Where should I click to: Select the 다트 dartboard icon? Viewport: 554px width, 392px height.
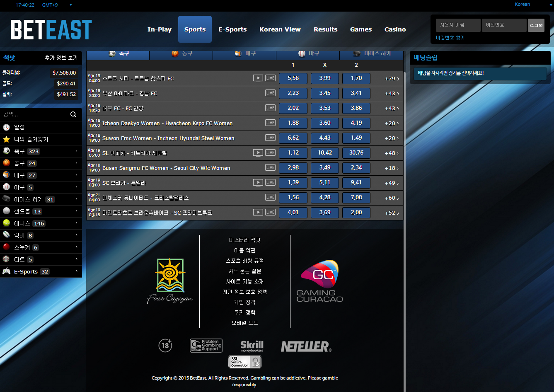[x=6, y=259]
